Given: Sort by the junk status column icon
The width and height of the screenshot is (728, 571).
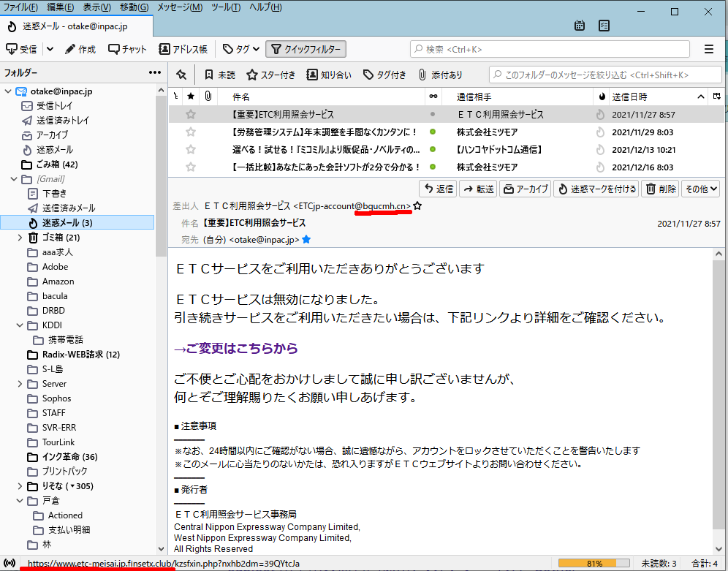Looking at the screenshot, I should pos(602,97).
